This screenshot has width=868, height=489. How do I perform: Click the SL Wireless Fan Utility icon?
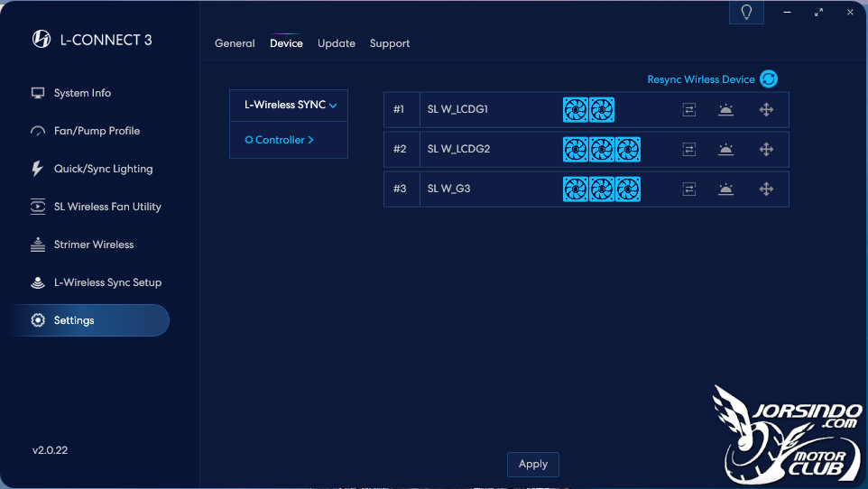(38, 207)
